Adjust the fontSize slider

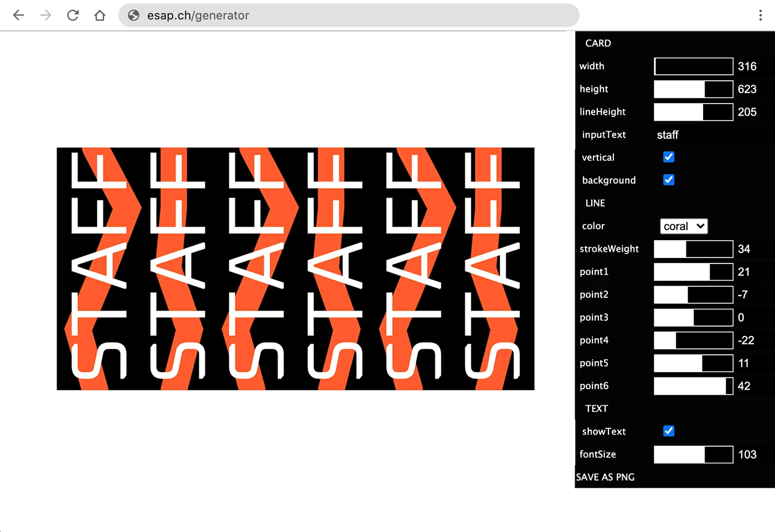[694, 454]
